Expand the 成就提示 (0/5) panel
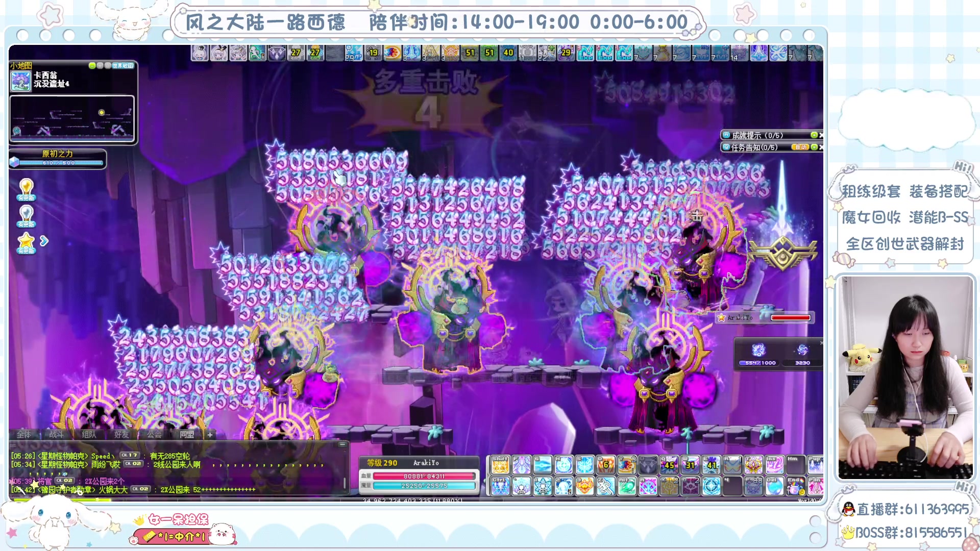This screenshot has height=551, width=980. pyautogui.click(x=814, y=135)
